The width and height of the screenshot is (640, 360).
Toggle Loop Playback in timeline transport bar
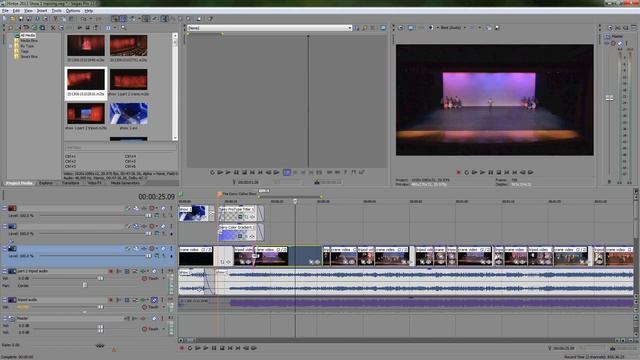tap(190, 348)
